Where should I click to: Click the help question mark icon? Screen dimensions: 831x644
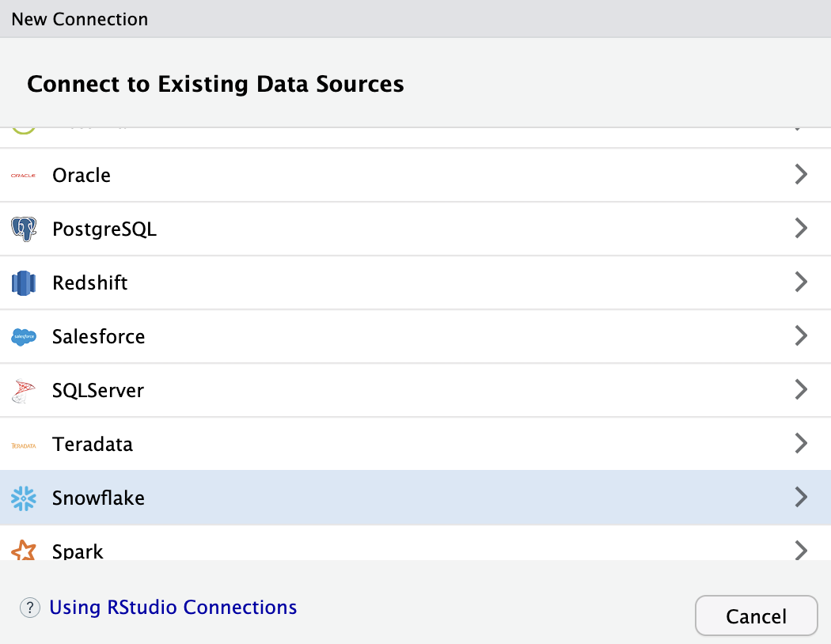click(x=29, y=608)
